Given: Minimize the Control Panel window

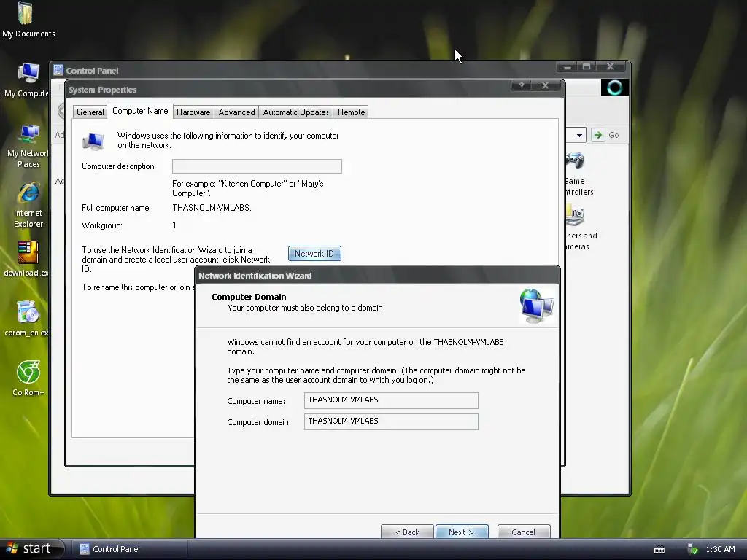Looking at the screenshot, I should click(568, 66).
